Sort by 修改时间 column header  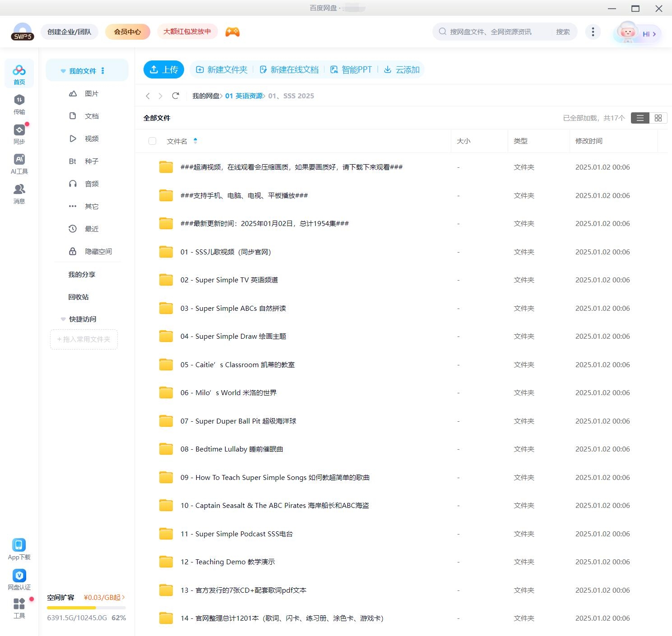(x=589, y=141)
